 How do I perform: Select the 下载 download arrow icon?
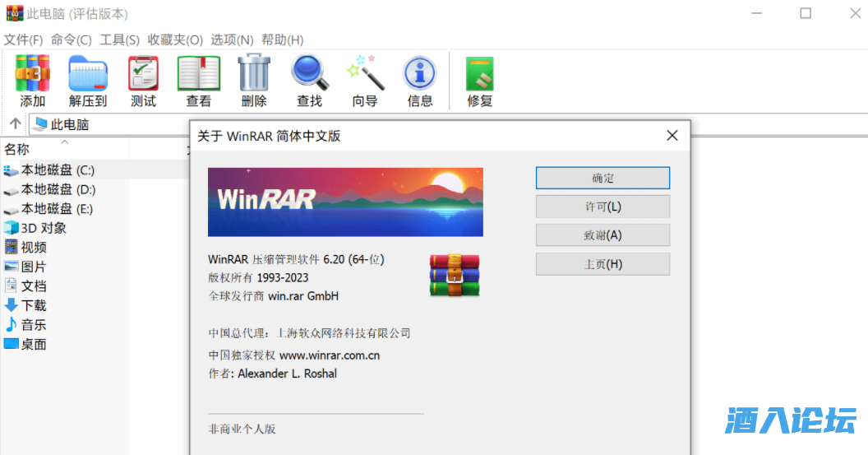pos(11,305)
